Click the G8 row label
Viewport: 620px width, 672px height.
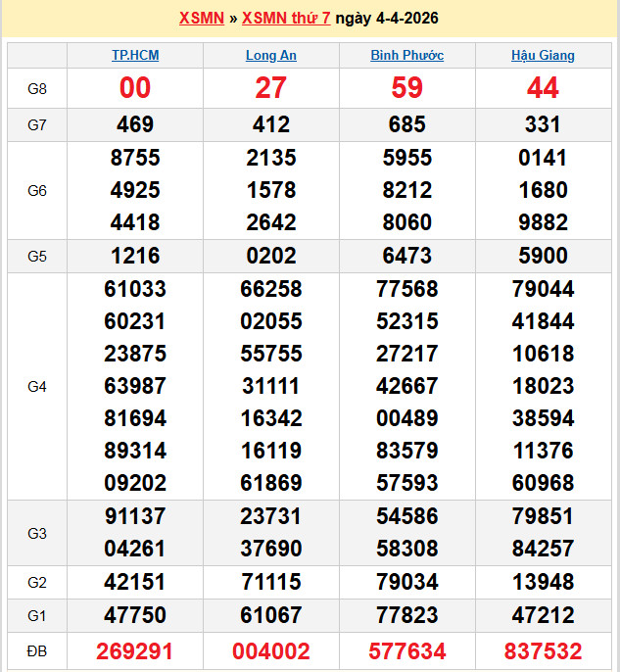coord(37,89)
